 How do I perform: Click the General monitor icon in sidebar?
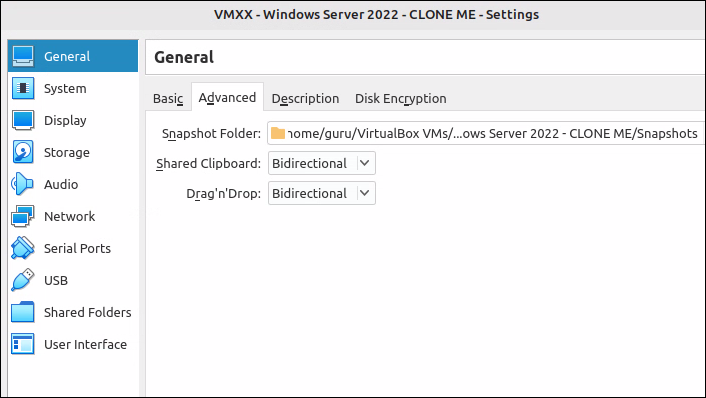[x=23, y=56]
